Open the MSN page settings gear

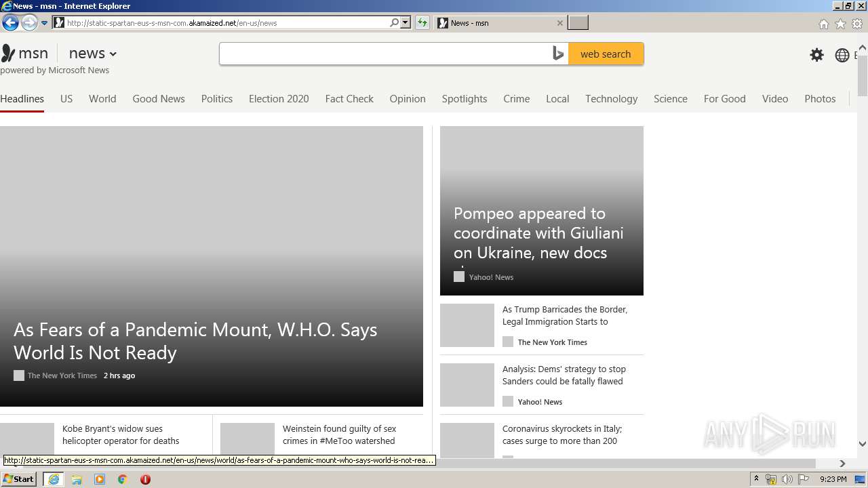click(x=817, y=55)
